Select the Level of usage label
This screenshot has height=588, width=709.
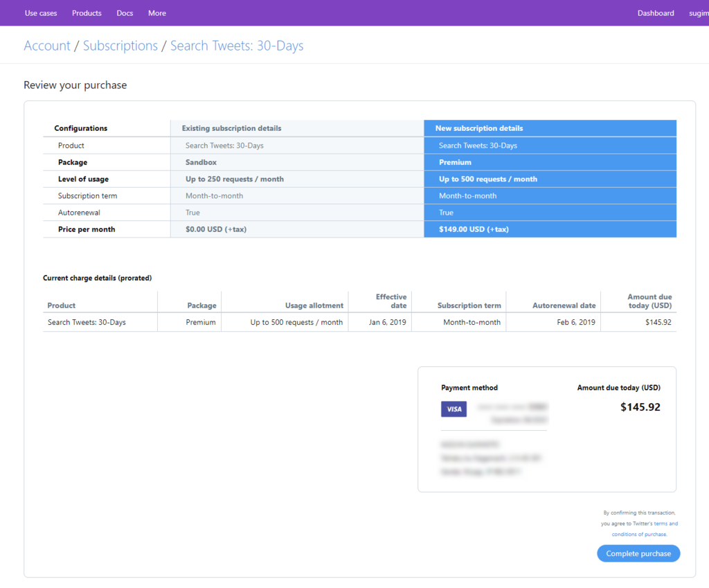pos(83,179)
